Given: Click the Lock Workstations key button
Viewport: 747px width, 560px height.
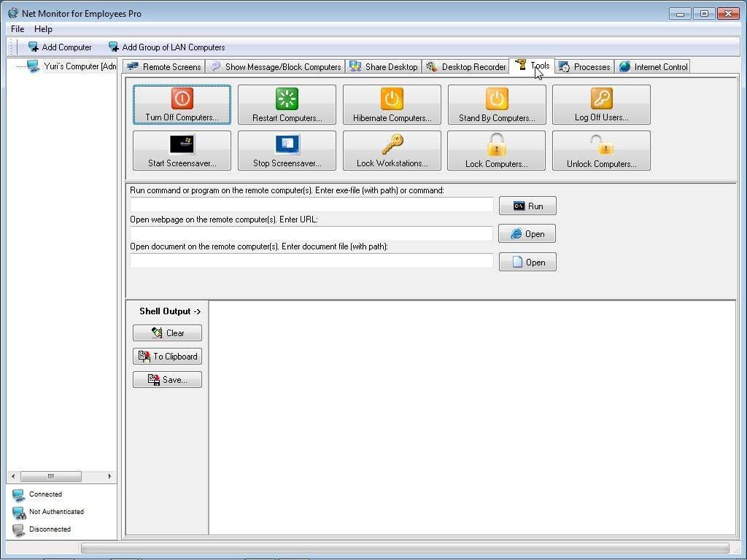Looking at the screenshot, I should (x=392, y=150).
